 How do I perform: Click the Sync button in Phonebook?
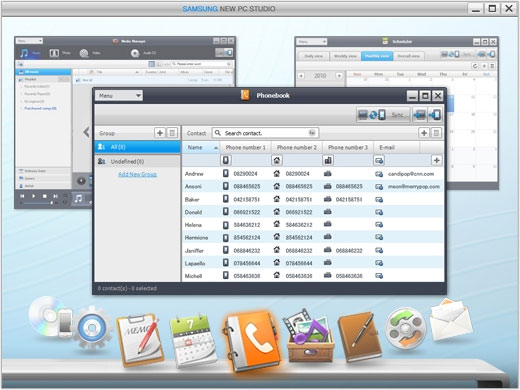[383, 115]
